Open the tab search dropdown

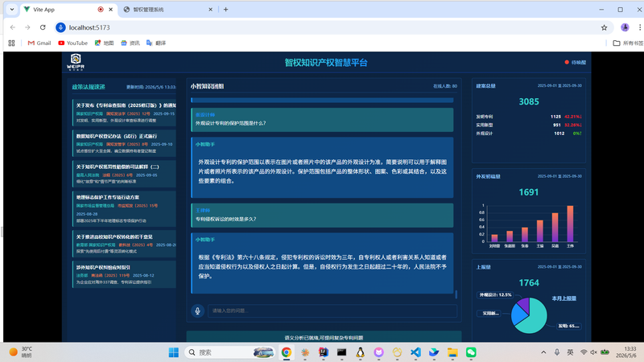pyautogui.click(x=12, y=10)
